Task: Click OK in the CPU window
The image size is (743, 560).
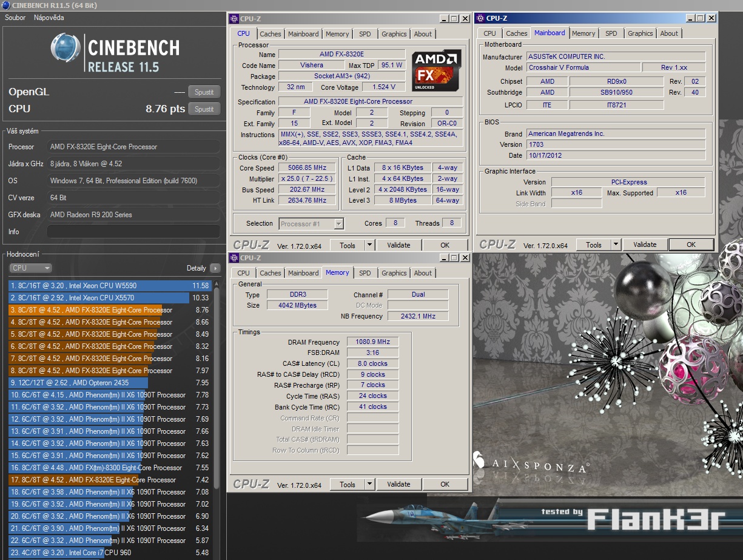Action: coord(445,245)
